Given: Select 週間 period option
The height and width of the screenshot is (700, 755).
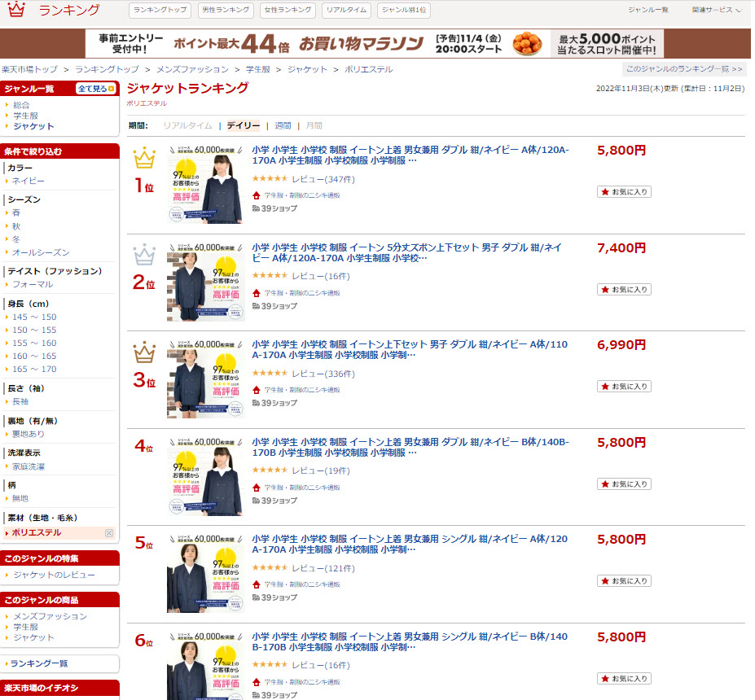Looking at the screenshot, I should [283, 125].
